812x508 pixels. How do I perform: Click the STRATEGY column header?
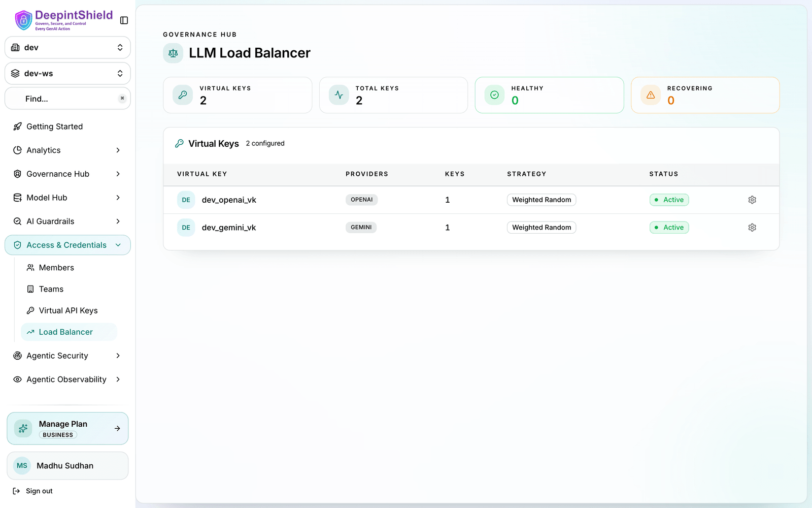click(527, 174)
